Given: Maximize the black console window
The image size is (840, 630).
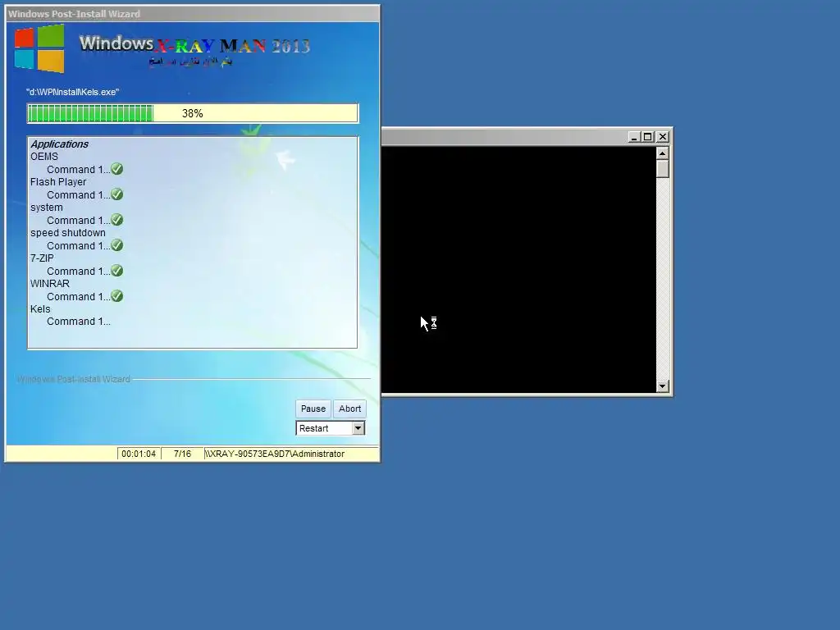Looking at the screenshot, I should click(x=648, y=137).
